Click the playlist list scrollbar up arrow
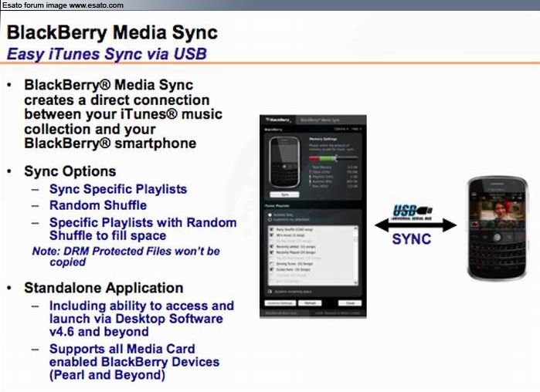This screenshot has width=540, height=392. click(355, 228)
